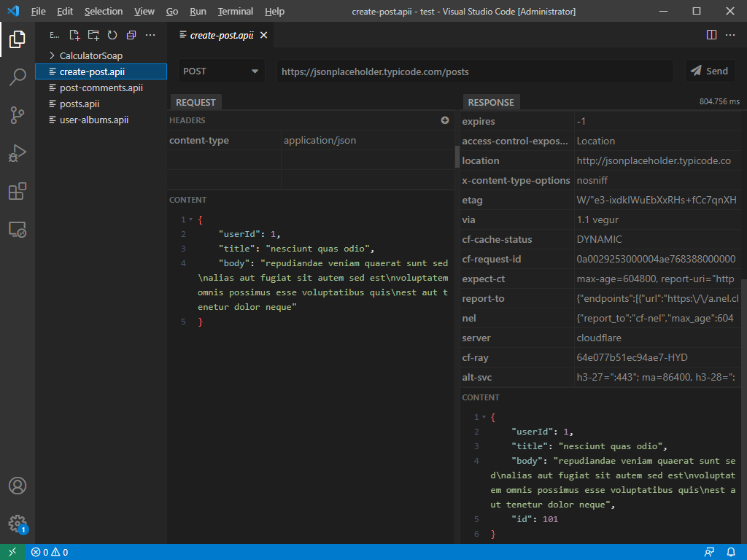Open the Run menu
Screen dimensions: 747x560
click(198, 12)
